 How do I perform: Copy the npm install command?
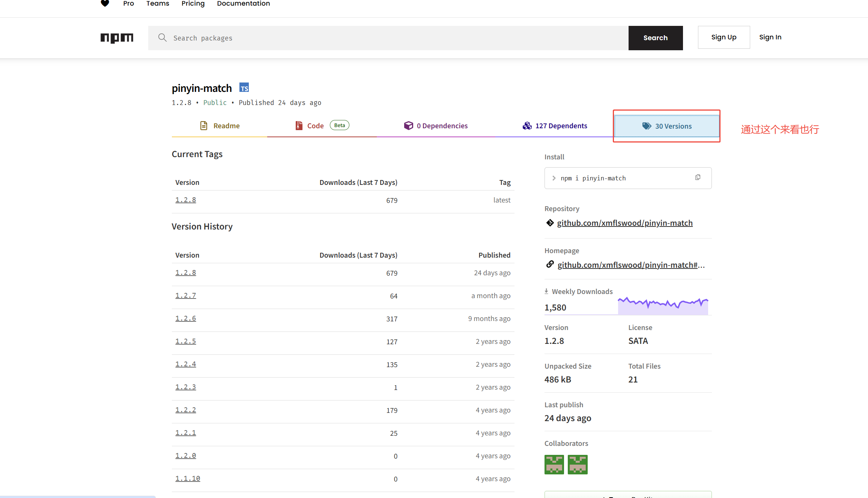(698, 177)
